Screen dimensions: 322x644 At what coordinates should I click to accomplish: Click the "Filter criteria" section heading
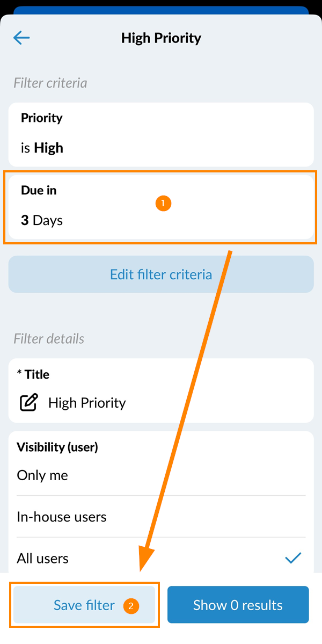(50, 83)
